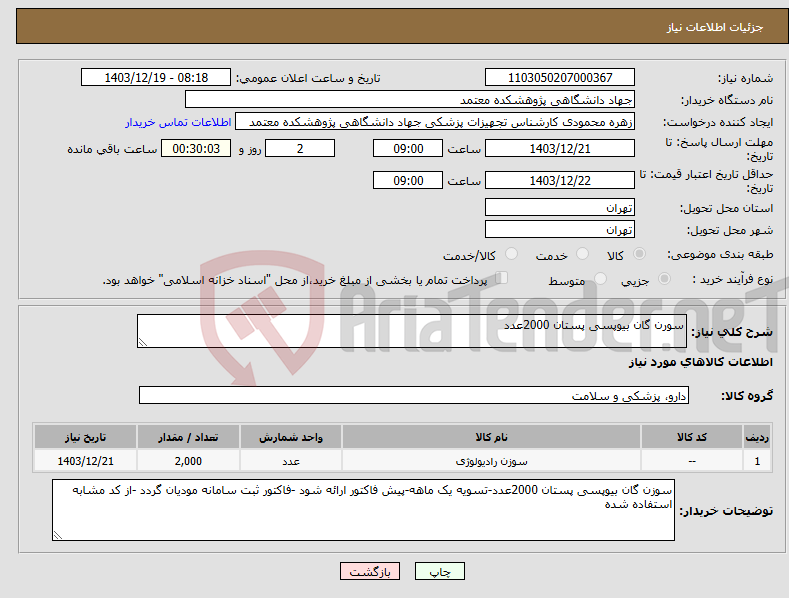Select the جزیی purchase type radio
Image resolution: width=789 pixels, height=598 pixels.
pos(664,278)
